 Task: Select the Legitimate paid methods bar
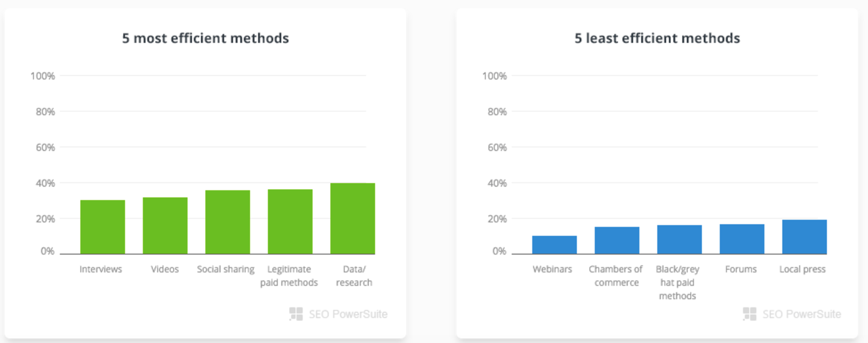point(290,222)
